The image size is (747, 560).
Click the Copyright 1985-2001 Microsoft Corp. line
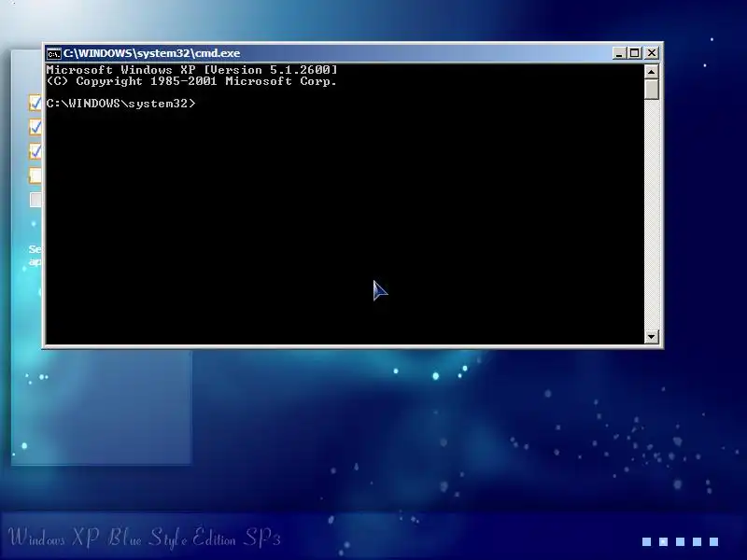(192, 81)
